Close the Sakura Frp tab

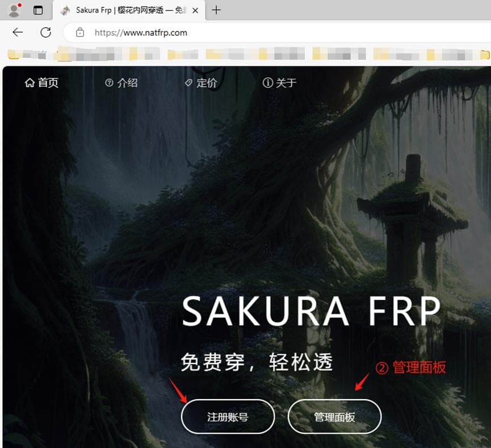[195, 11]
